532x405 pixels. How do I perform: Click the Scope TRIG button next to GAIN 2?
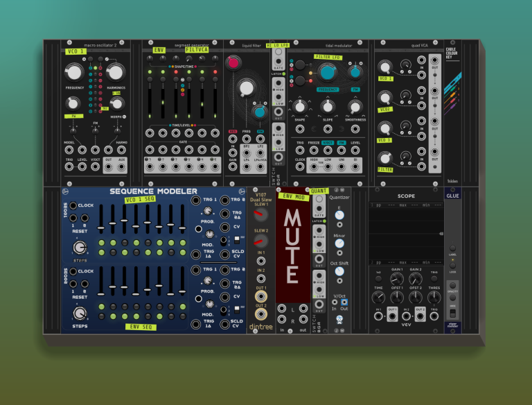[x=434, y=279]
